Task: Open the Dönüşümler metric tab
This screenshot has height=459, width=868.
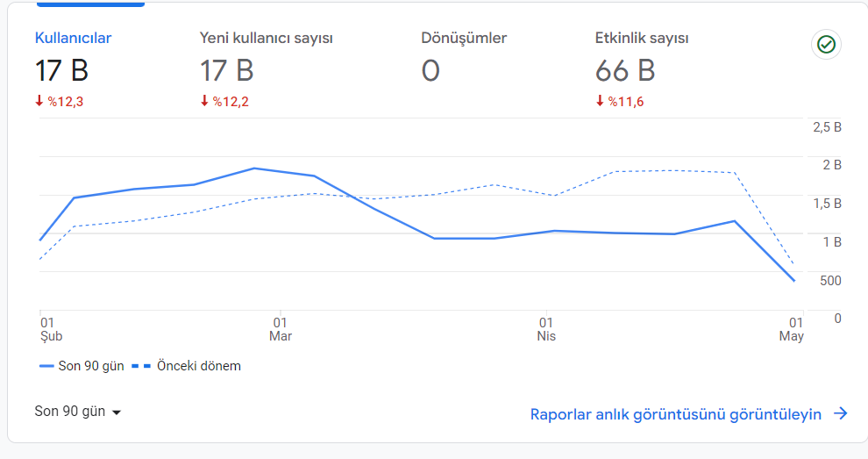Action: pyautogui.click(x=464, y=38)
